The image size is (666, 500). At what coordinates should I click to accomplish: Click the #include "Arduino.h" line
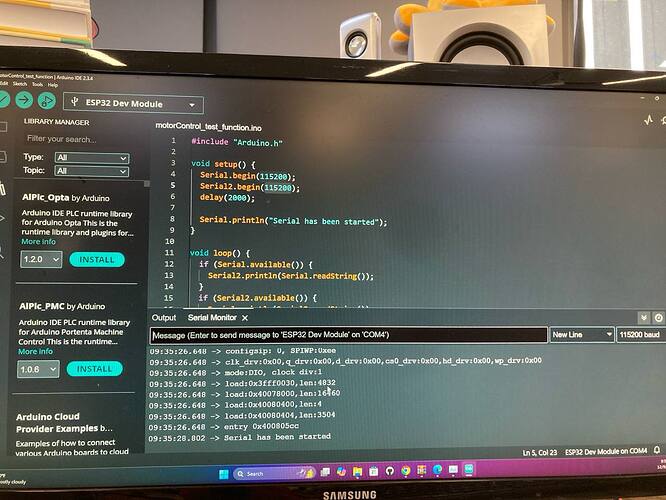click(237, 142)
